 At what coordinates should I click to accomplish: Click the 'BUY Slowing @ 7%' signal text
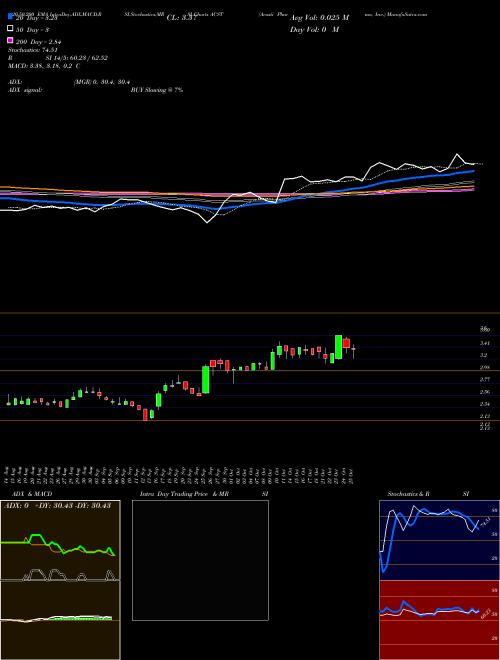pos(157,90)
